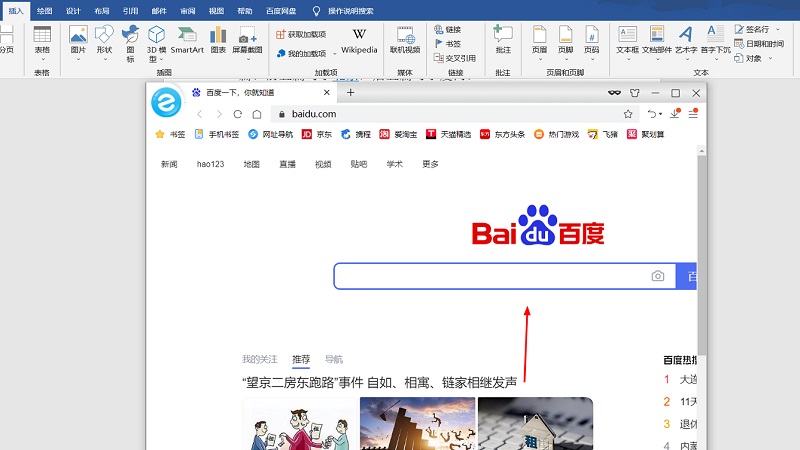Open the 地图 link on Baidu

click(251, 164)
